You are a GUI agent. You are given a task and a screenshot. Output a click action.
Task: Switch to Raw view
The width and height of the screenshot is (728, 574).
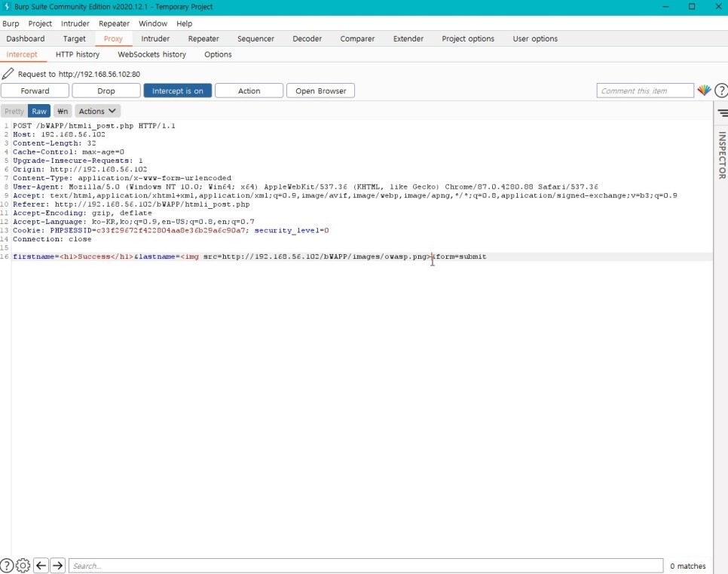[39, 111]
